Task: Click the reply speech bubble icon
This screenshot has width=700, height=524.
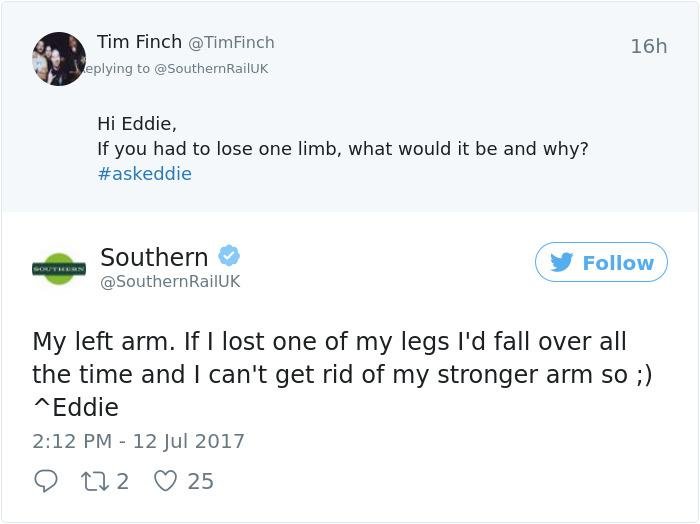Action: [x=46, y=481]
